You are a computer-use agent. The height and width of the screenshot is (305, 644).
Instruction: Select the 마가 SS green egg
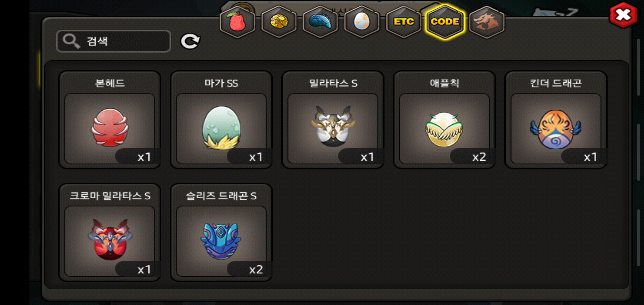(221, 120)
